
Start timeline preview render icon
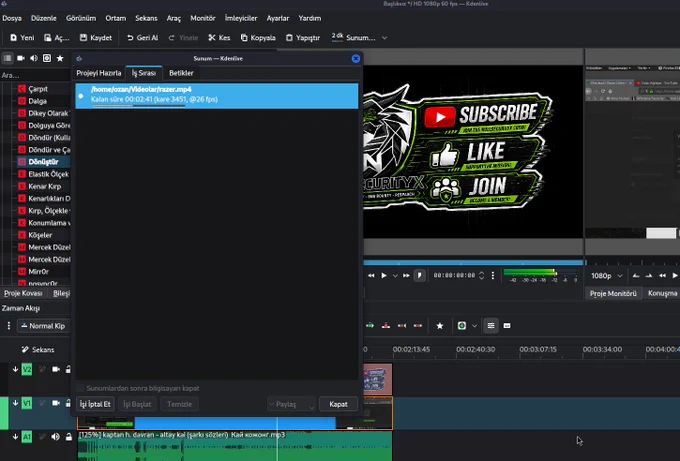tap(462, 326)
